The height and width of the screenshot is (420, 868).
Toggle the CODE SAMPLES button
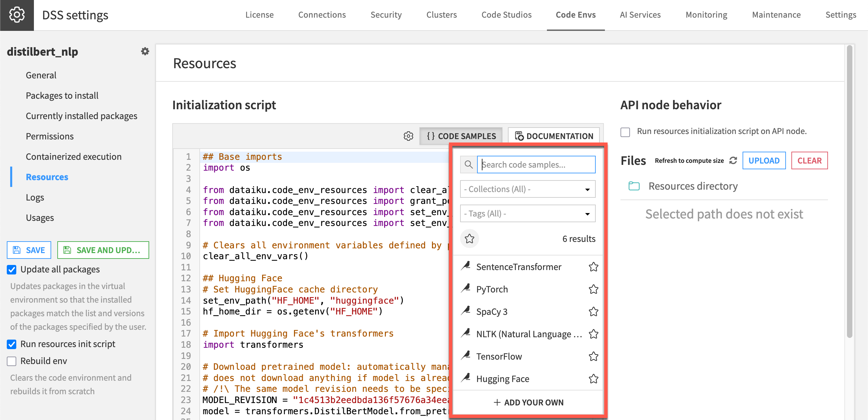tap(461, 136)
